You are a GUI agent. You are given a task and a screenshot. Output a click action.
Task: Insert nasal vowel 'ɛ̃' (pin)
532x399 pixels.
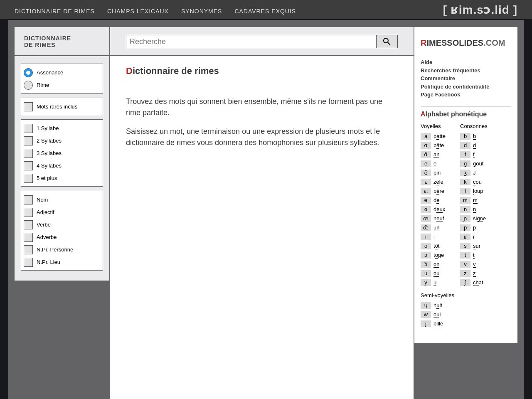coord(426,173)
